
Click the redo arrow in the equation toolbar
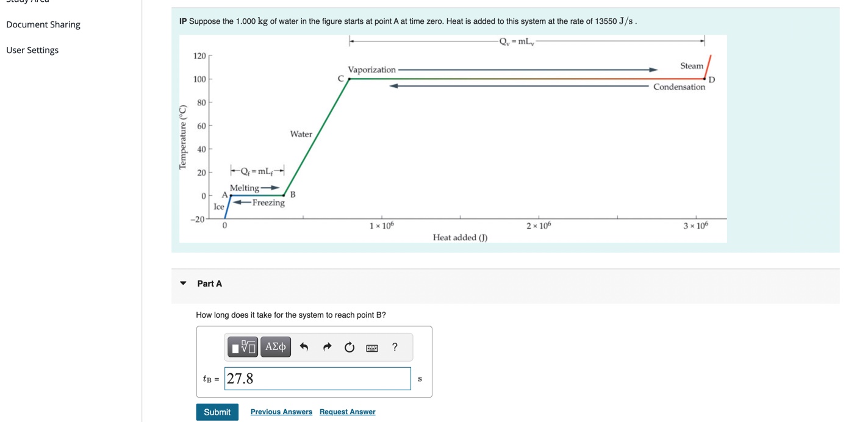(327, 346)
